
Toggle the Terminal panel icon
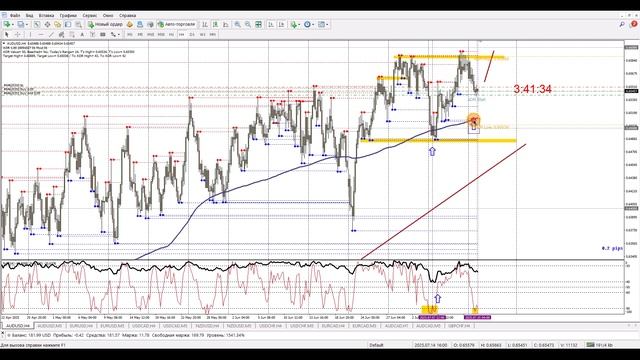pos(68,24)
